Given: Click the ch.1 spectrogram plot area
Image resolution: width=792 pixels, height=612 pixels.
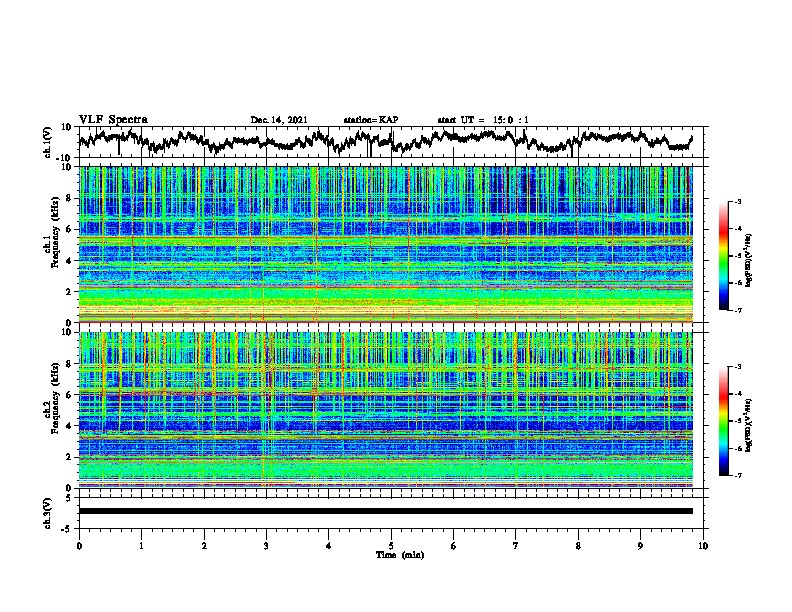Looking at the screenshot, I should click(x=385, y=244).
